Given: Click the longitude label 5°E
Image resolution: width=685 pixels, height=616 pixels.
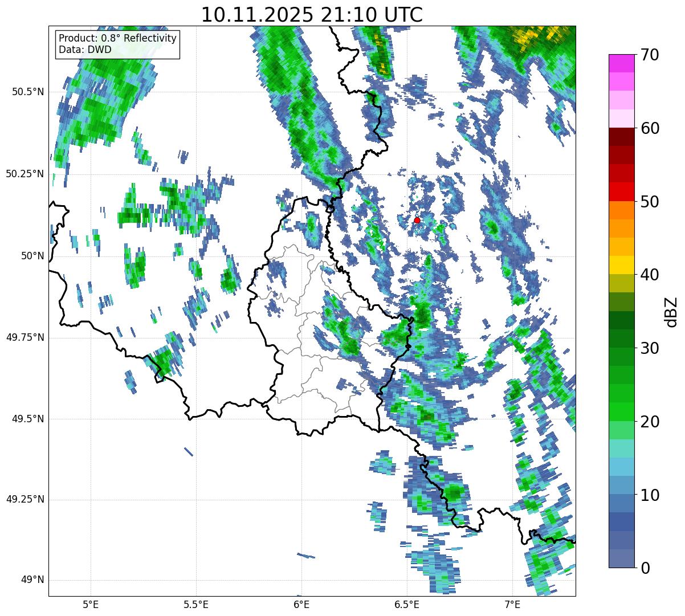Looking at the screenshot, I should pyautogui.click(x=91, y=604).
